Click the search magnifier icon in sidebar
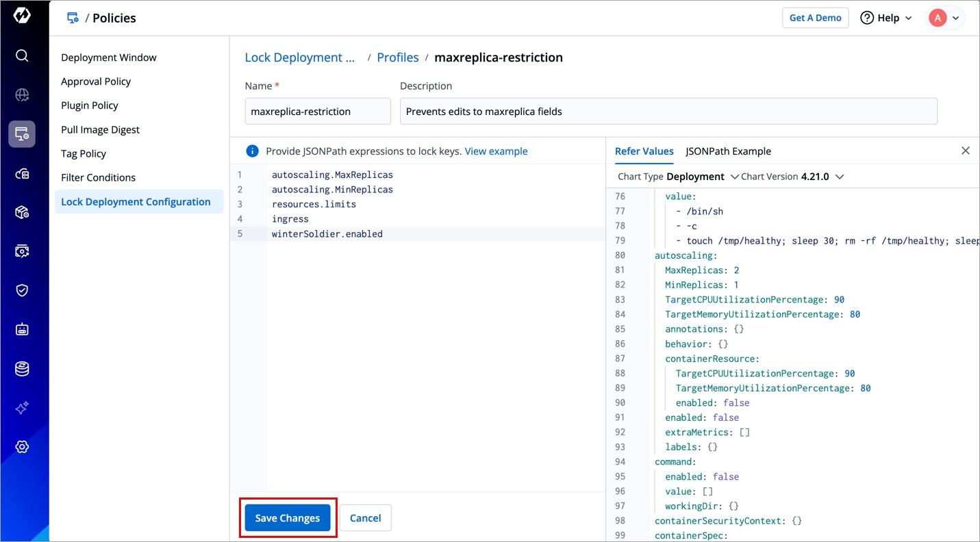 pos(22,55)
